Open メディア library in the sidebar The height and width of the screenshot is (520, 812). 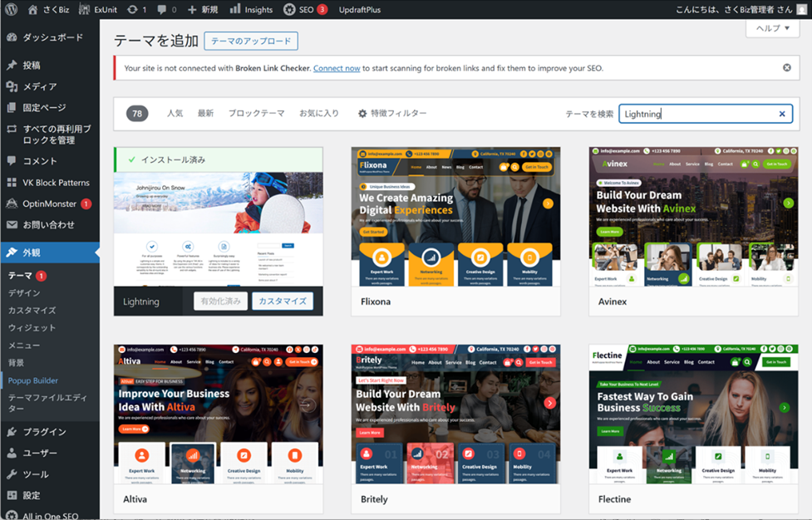click(50, 86)
